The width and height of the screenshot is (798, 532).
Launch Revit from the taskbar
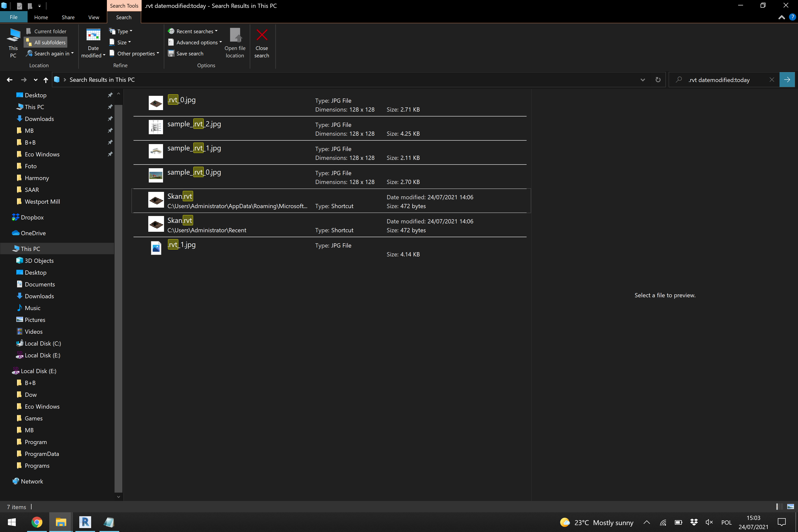pos(84,522)
